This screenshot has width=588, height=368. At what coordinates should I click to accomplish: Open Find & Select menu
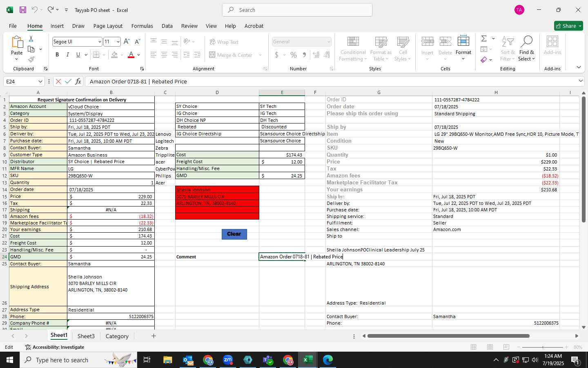tap(527, 49)
